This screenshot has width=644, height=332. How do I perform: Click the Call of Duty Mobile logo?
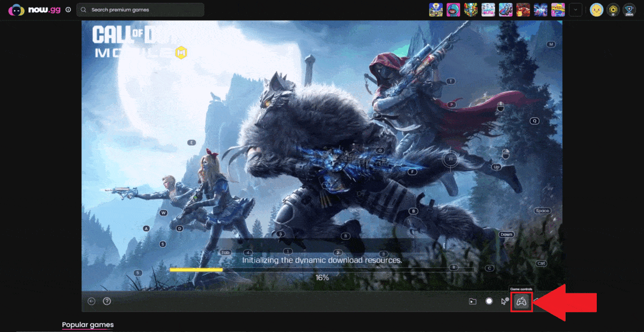pos(138,41)
